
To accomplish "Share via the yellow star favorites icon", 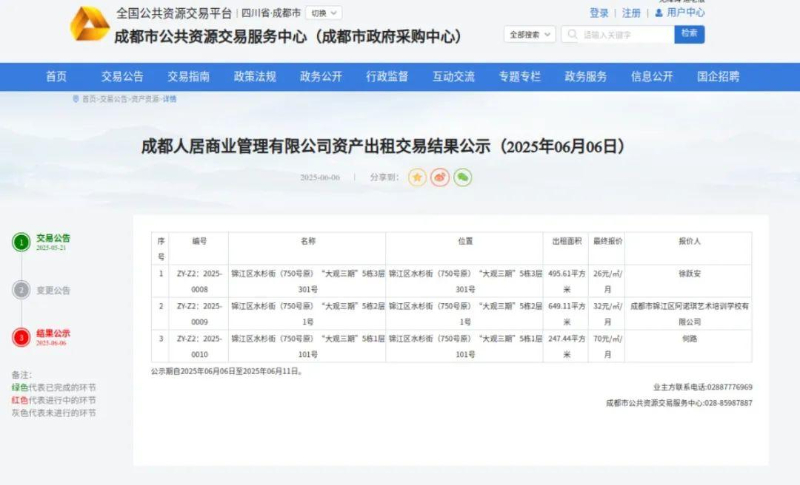I will coord(417,177).
